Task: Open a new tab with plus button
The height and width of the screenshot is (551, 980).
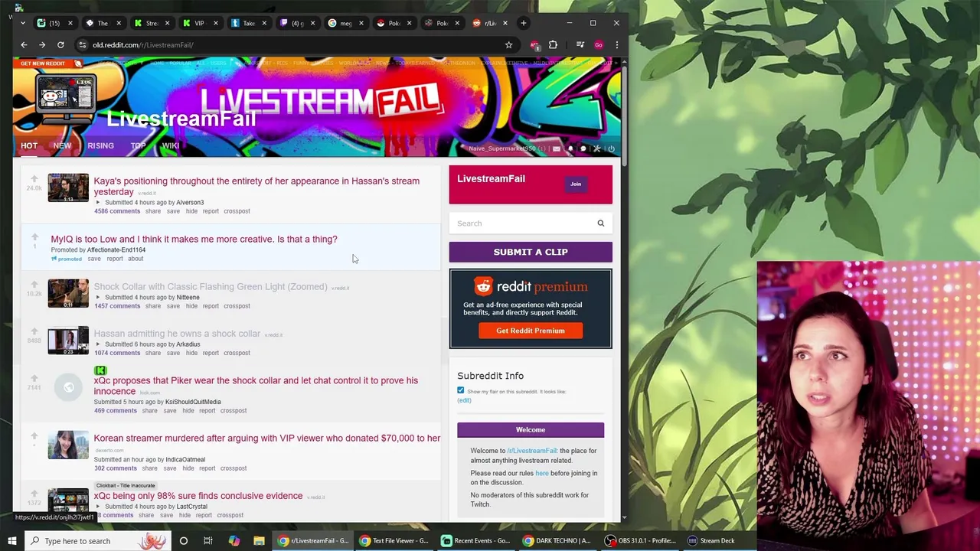Action: tap(524, 23)
